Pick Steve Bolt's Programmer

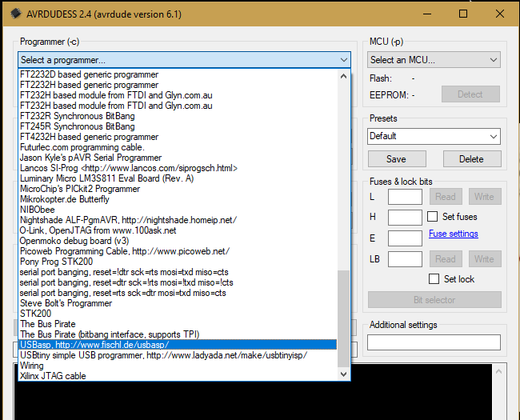178,303
